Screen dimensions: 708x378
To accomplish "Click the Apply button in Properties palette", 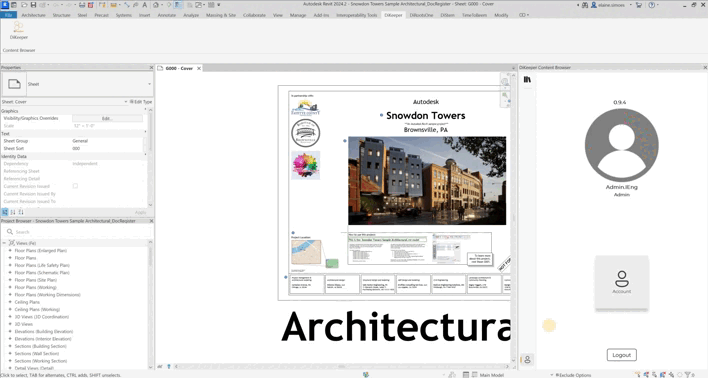I will coord(140,212).
